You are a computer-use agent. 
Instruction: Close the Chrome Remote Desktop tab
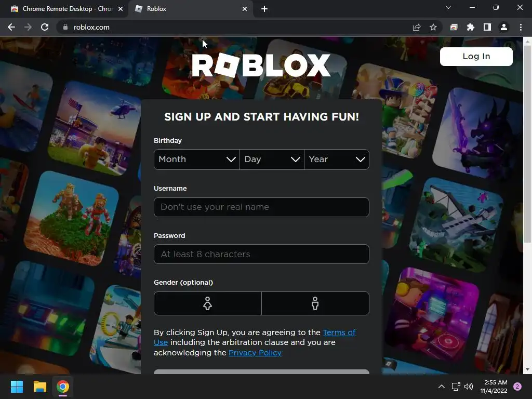(121, 9)
